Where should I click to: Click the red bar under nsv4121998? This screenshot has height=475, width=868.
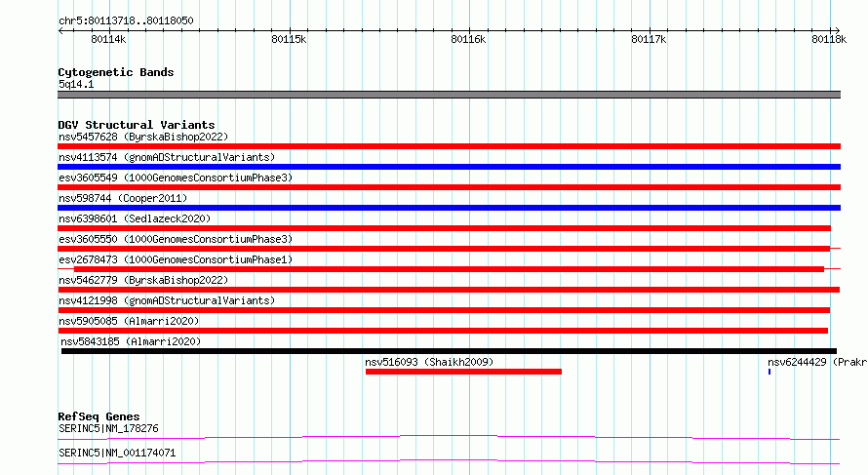tap(444, 310)
